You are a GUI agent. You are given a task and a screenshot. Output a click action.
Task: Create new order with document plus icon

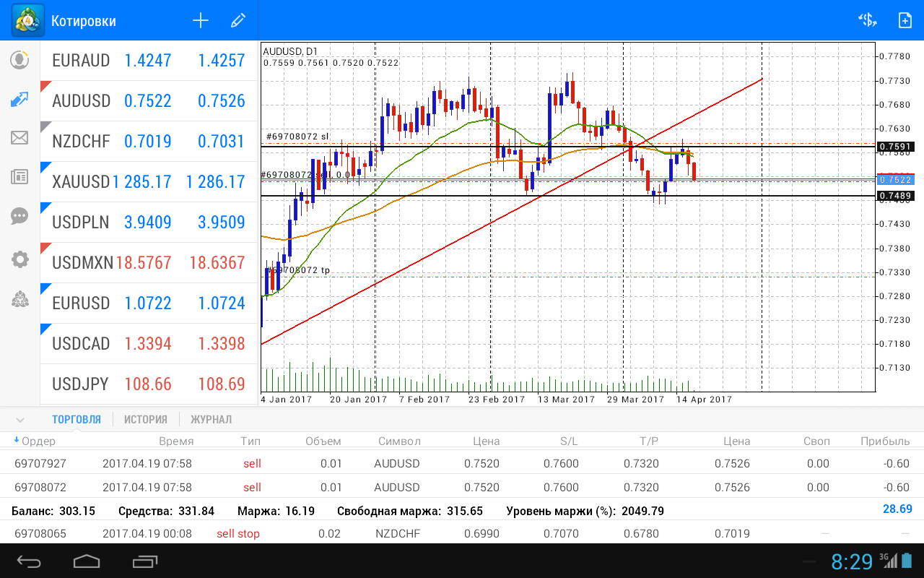[905, 20]
